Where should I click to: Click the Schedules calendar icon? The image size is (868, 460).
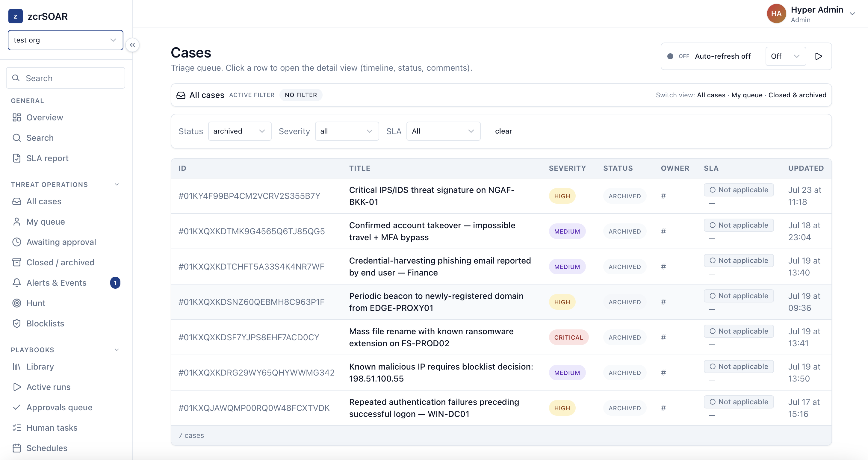point(16,448)
